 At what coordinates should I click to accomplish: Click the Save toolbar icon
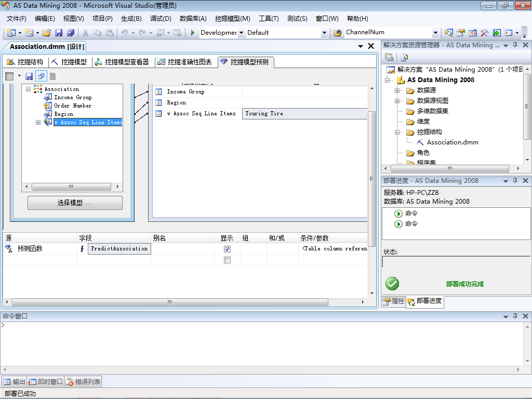click(x=59, y=33)
